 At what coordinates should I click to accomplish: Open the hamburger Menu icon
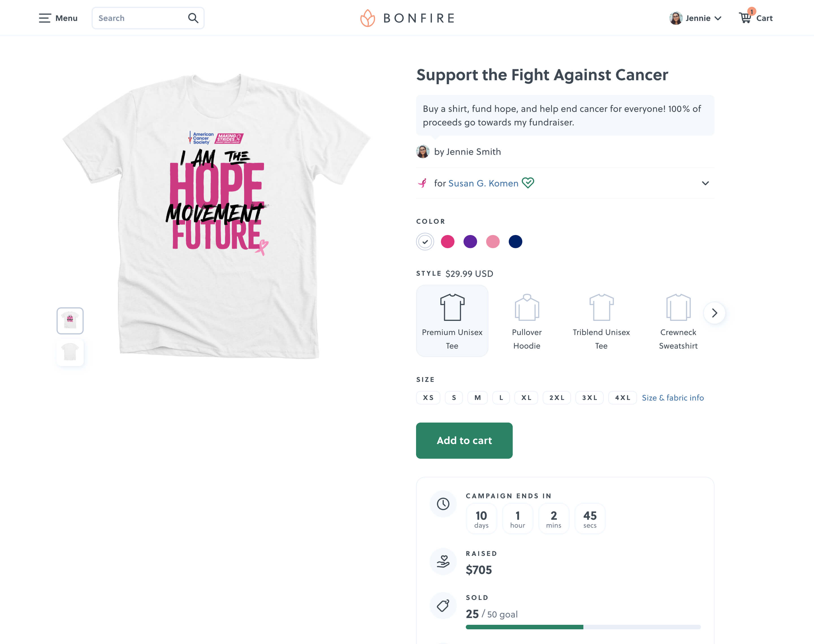click(45, 18)
